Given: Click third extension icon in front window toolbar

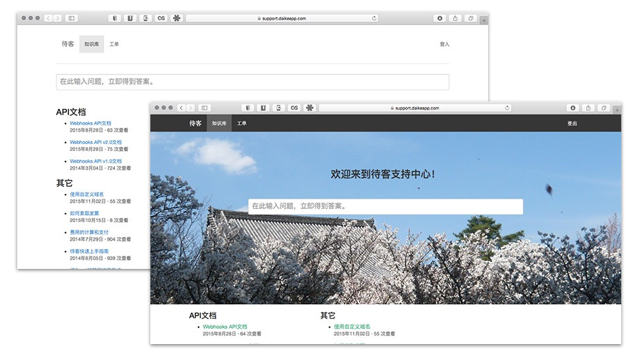Looking at the screenshot, I should pyautogui.click(x=279, y=108).
